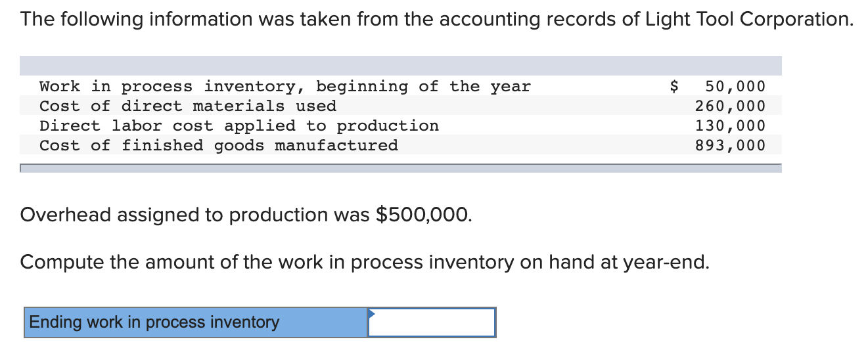868x352 pixels.
Task: Click The following information intro sentence
Action: click(437, 19)
